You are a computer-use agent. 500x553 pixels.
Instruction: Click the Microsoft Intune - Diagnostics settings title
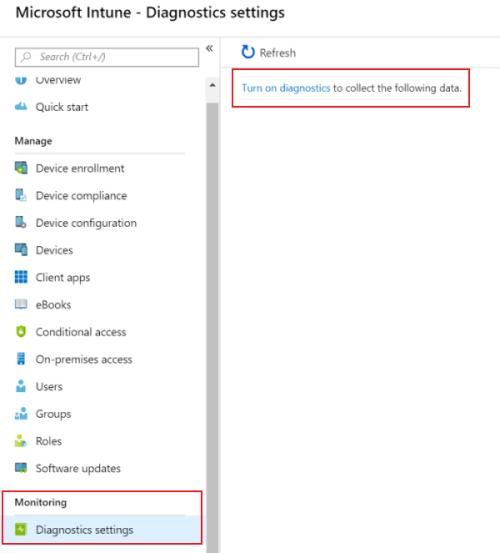150,13
